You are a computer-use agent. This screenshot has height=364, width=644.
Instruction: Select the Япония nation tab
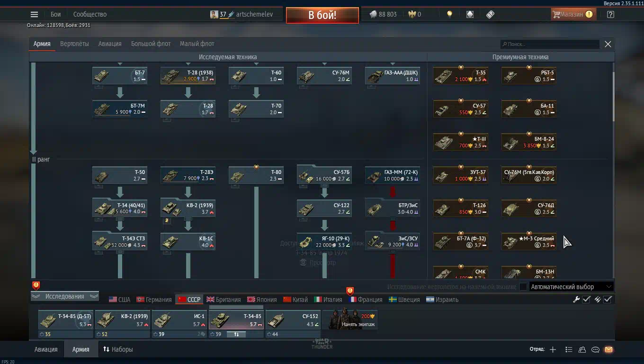[x=262, y=300]
